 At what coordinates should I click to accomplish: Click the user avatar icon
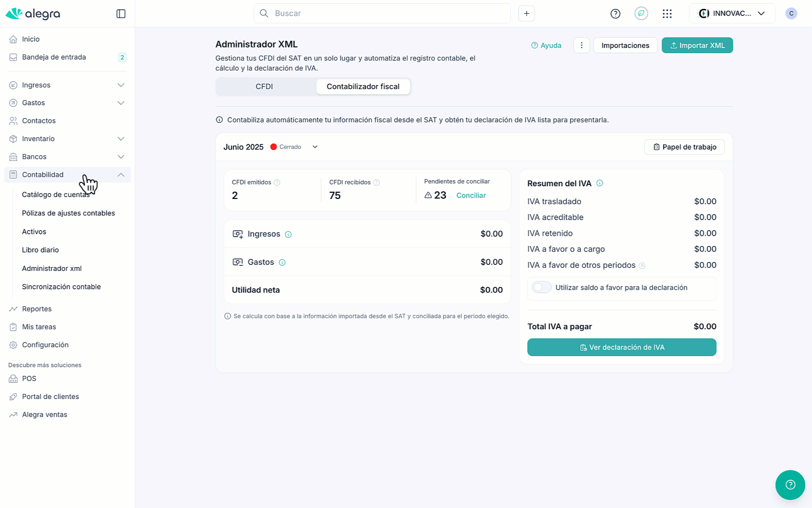[791, 14]
